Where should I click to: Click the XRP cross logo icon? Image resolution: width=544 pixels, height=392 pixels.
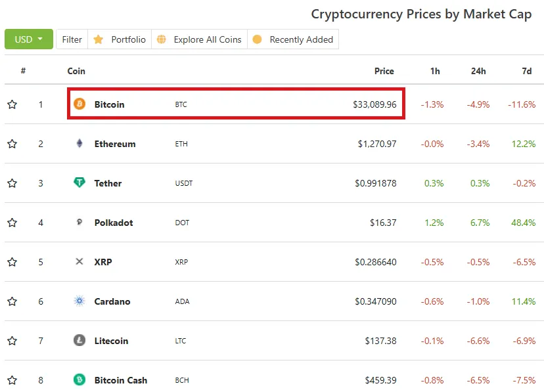pos(79,261)
